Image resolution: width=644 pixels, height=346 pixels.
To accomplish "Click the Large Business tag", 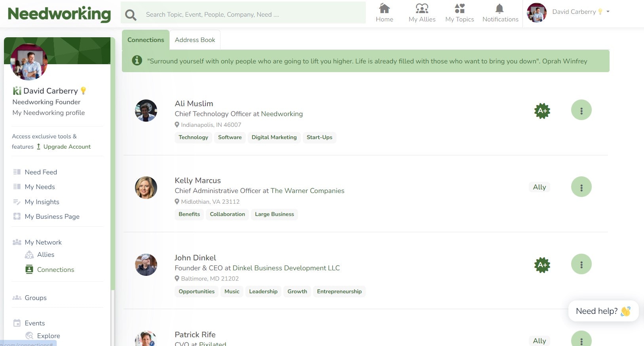I will tap(274, 214).
